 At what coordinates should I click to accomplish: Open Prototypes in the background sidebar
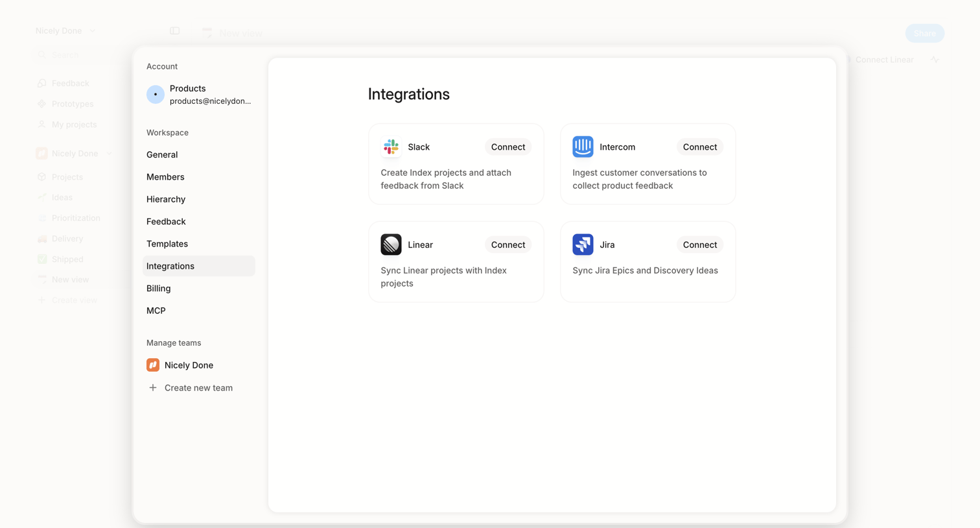pos(73,104)
